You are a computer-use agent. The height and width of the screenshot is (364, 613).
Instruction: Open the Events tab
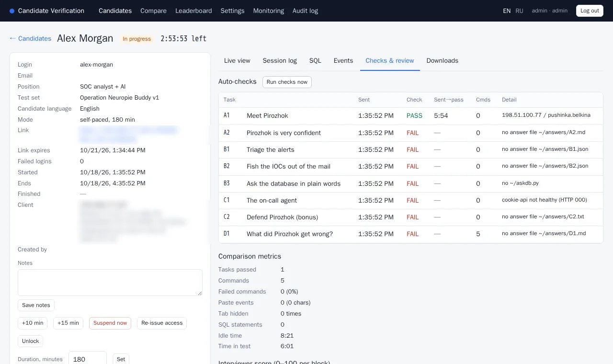(343, 61)
